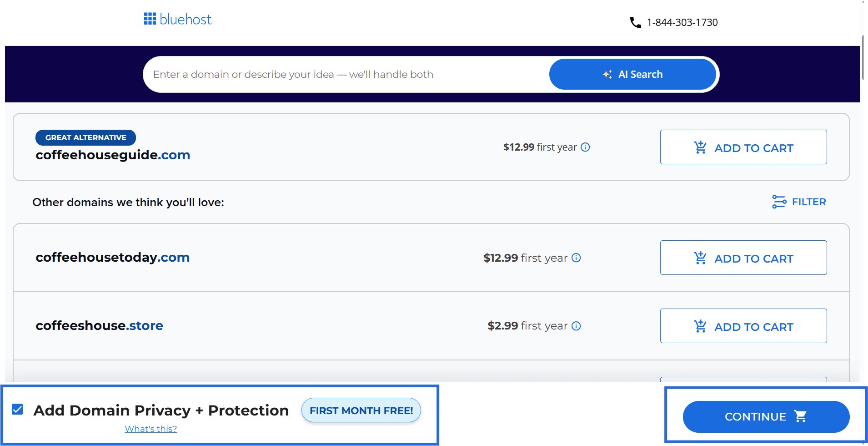The image size is (868, 446).
Task: Start an AI Search
Action: click(632, 74)
